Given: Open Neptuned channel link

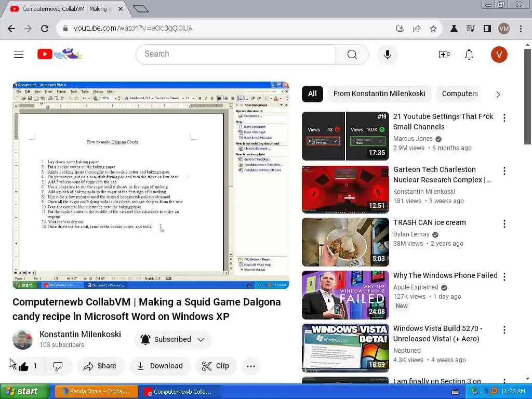Looking at the screenshot, I should pos(407,351).
